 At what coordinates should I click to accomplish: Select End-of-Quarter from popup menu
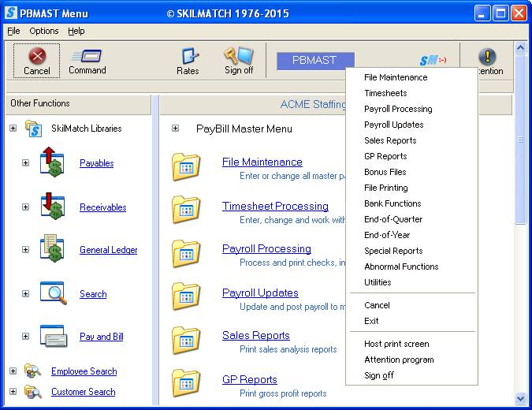tap(411, 219)
